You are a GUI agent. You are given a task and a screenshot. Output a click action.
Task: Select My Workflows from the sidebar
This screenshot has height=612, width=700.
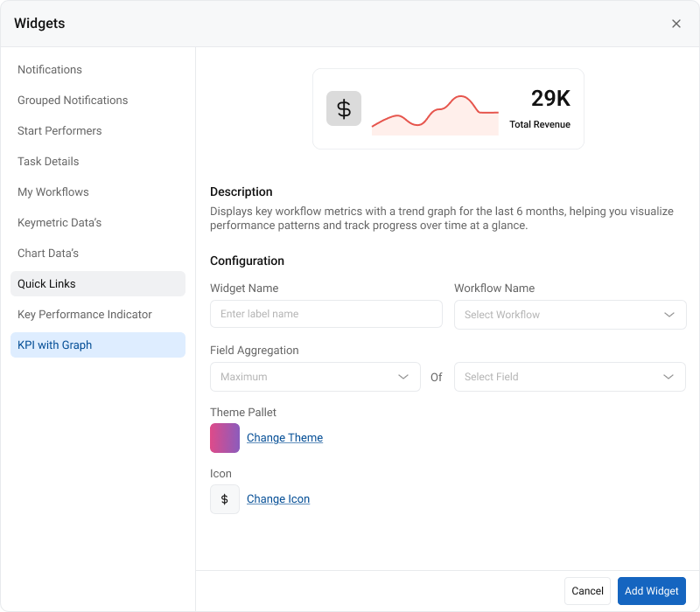click(53, 192)
